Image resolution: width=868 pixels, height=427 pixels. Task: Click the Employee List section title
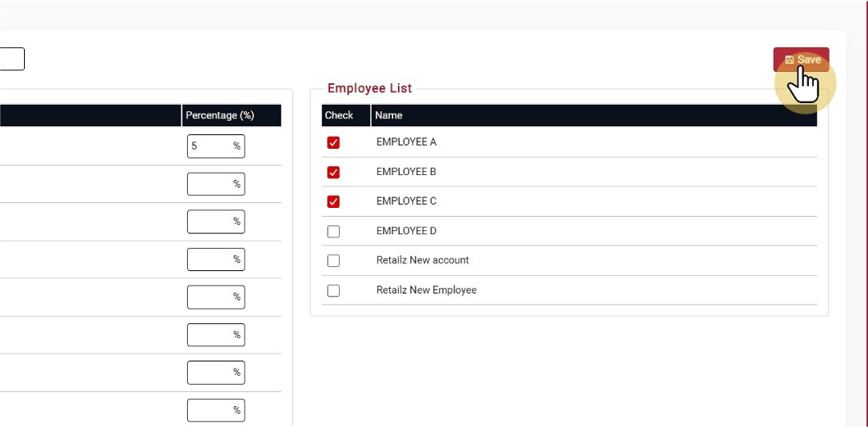(369, 88)
